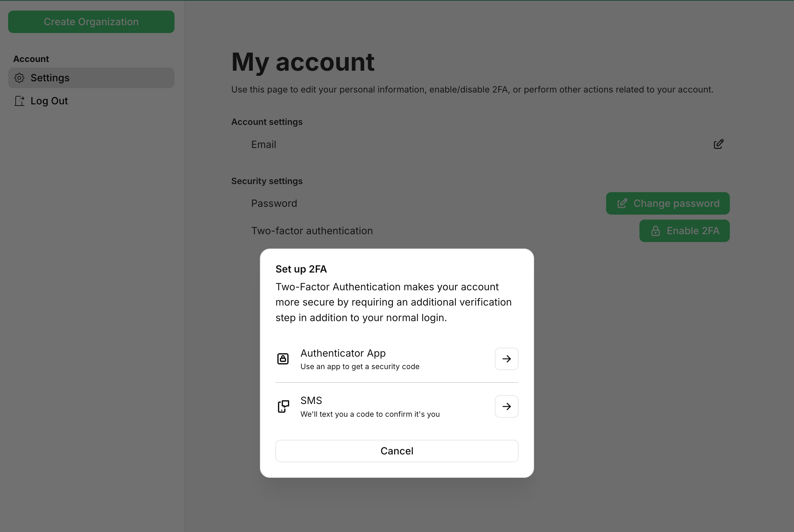Click the SMS phone message icon

[x=283, y=406]
